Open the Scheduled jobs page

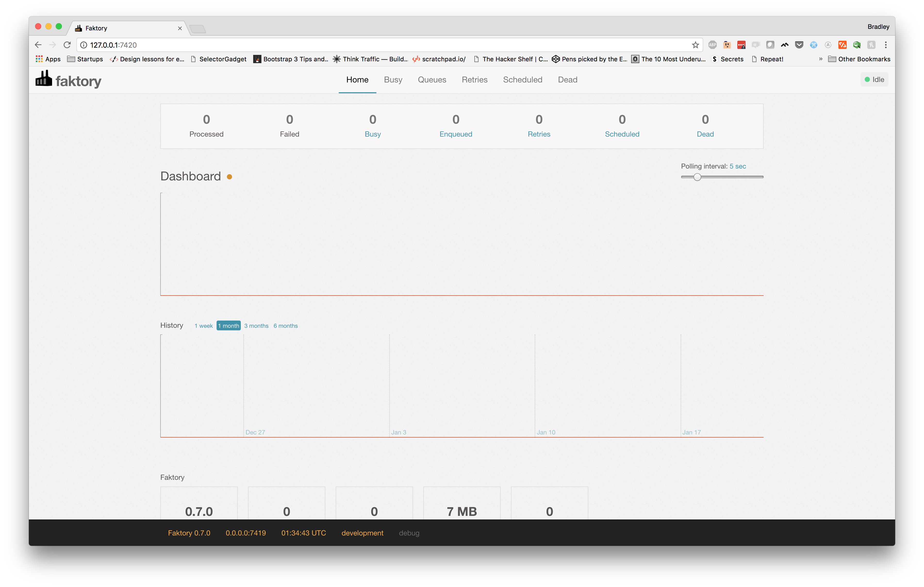(x=523, y=80)
